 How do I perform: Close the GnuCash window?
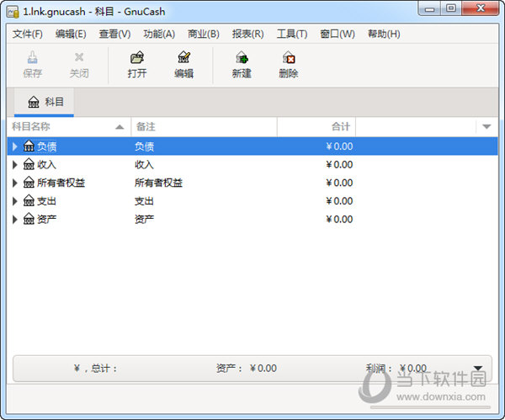click(481, 8)
